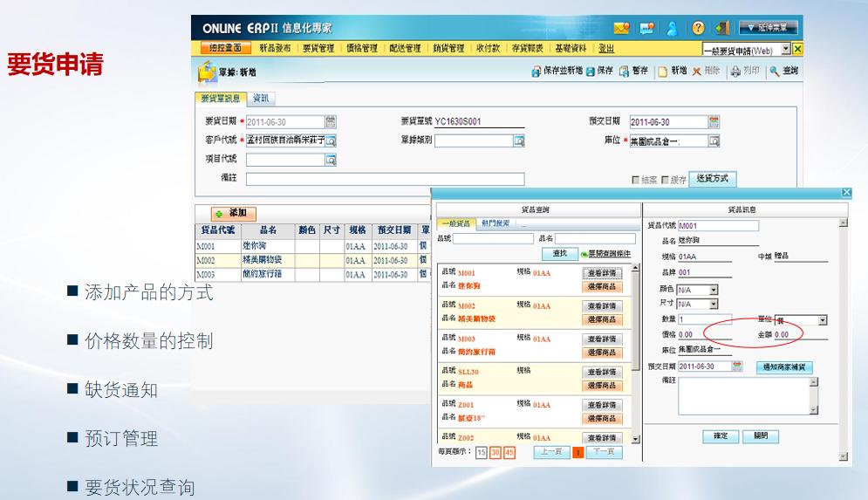
Task: Click the 添加 add button
Action: click(x=234, y=213)
